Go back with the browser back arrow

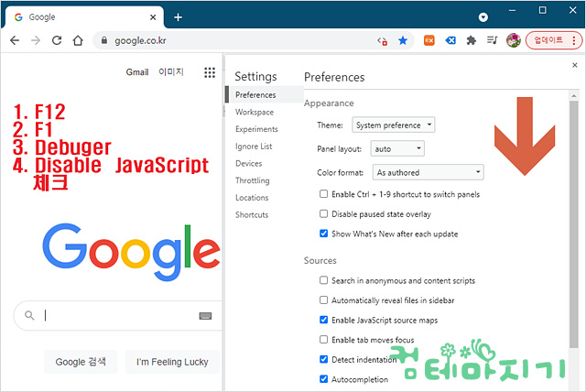pyautogui.click(x=15, y=40)
